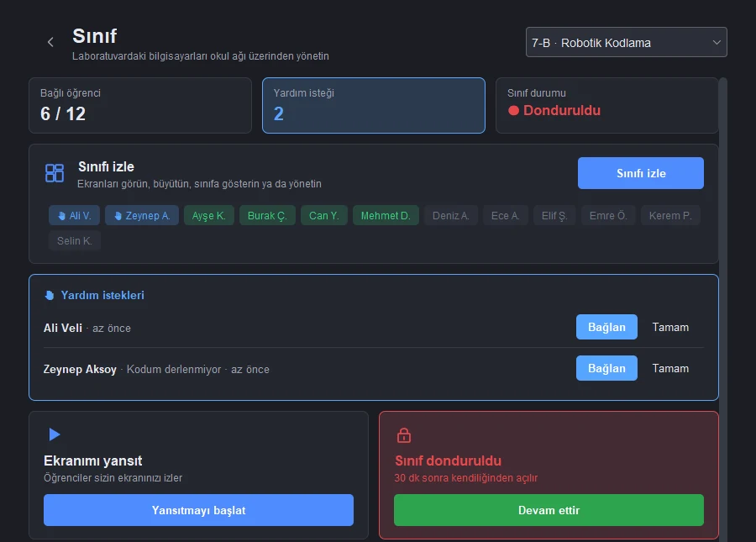Start mirroring with Yansıtmayı başlat
756x542 pixels.
[198, 510]
